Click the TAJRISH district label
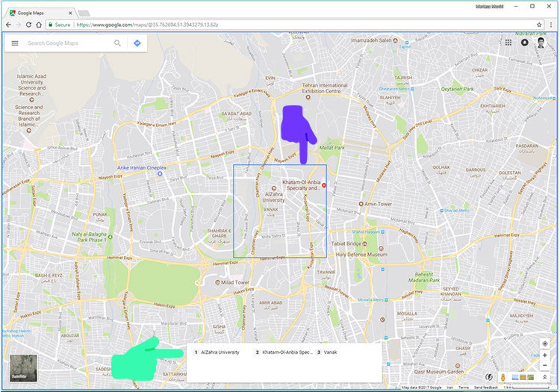The image size is (560, 392). click(403, 78)
